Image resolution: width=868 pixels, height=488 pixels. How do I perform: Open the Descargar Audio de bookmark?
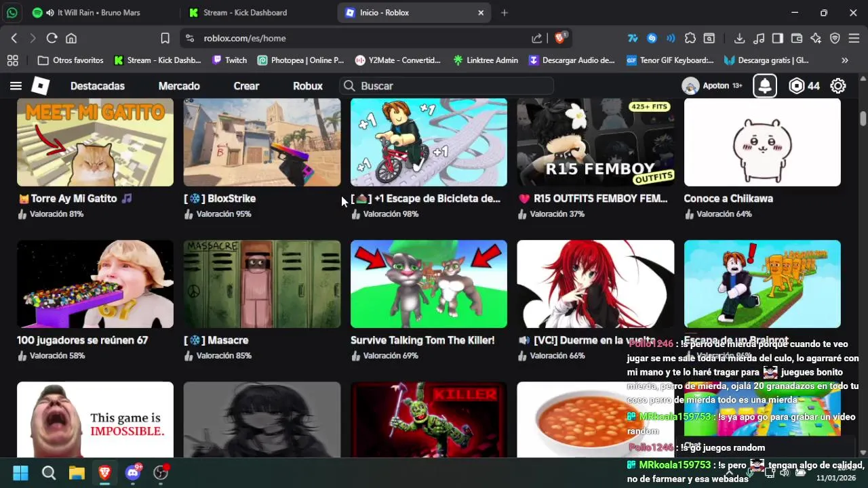pyautogui.click(x=572, y=60)
